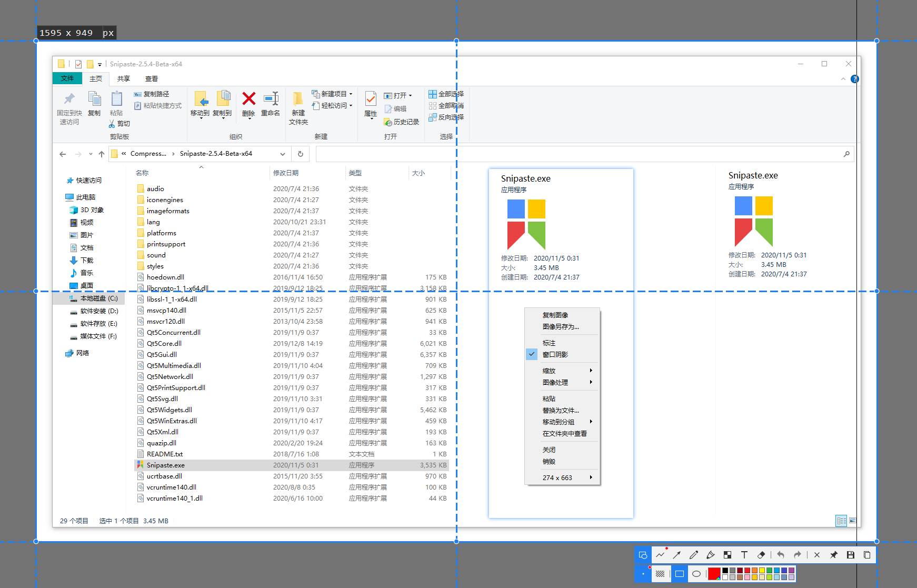Click the Paste (粘贴) clipboard icon
Image resolution: width=917 pixels, height=588 pixels.
(x=116, y=98)
